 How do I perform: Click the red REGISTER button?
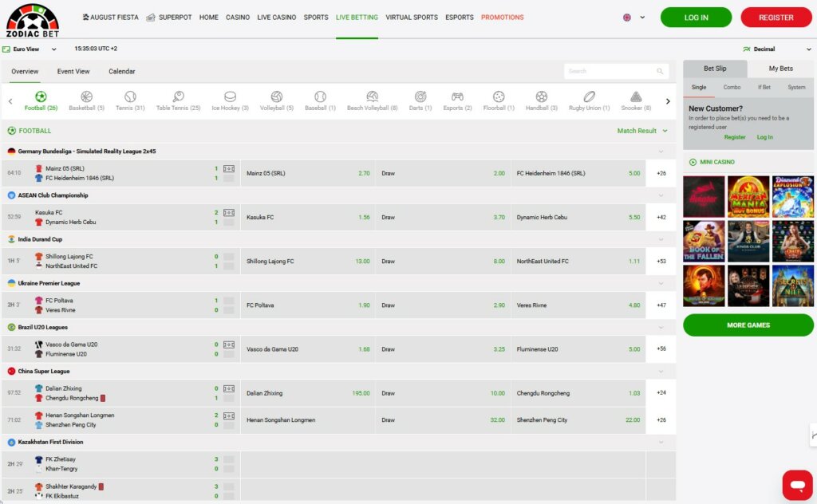click(x=776, y=18)
